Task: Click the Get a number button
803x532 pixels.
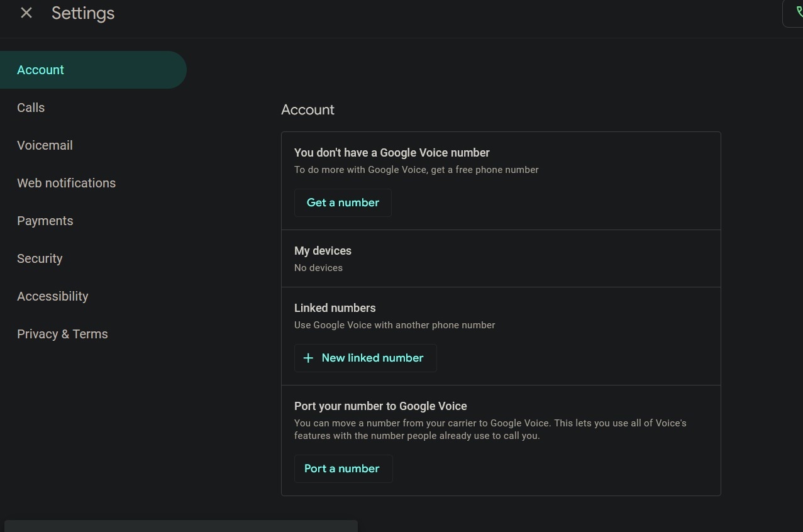Action: pos(343,202)
